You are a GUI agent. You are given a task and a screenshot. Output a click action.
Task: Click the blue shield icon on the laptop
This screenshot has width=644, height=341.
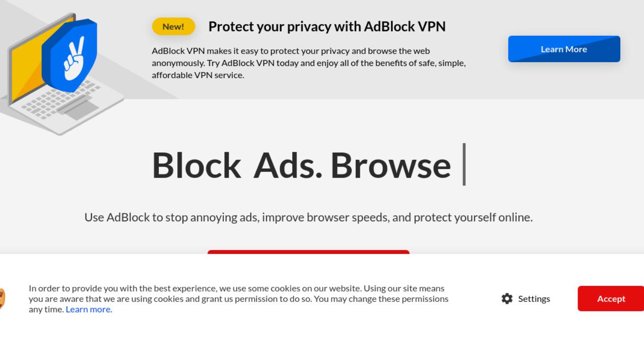(x=69, y=55)
